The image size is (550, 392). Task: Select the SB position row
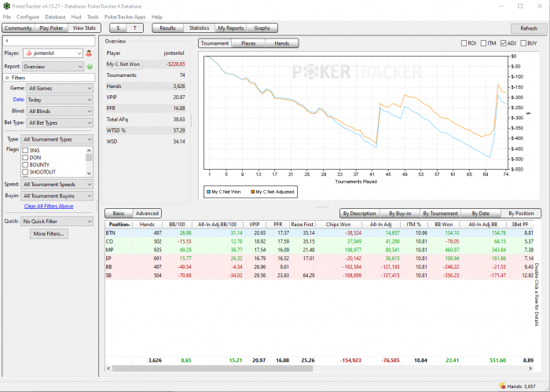tap(319, 276)
